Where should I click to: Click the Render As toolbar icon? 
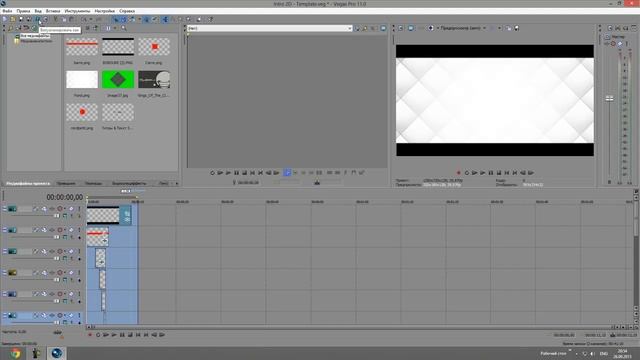point(37,19)
